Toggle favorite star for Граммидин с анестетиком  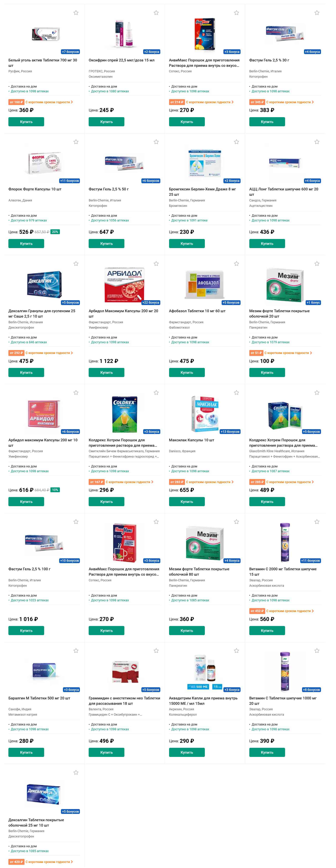click(156, 651)
